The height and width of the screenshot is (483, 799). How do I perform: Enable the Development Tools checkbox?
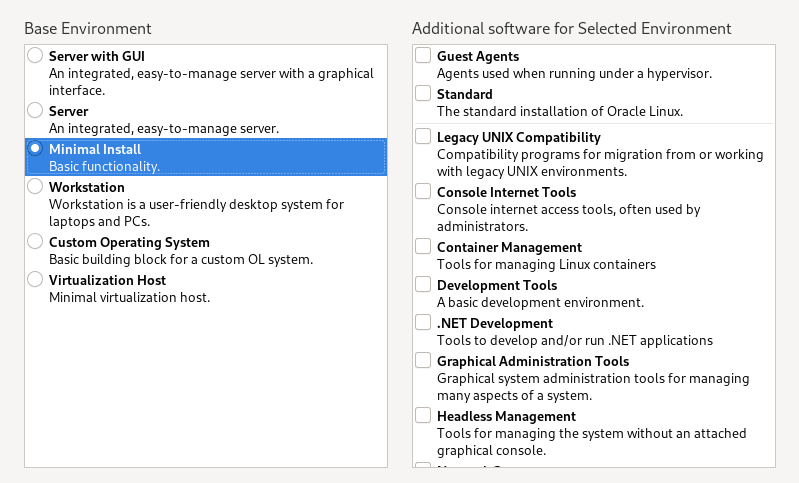pyautogui.click(x=423, y=284)
